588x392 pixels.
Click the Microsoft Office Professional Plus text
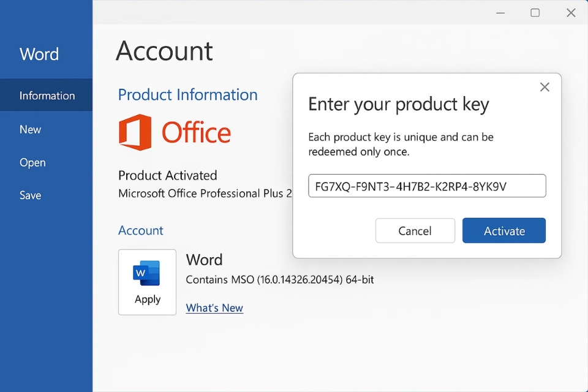tap(205, 193)
